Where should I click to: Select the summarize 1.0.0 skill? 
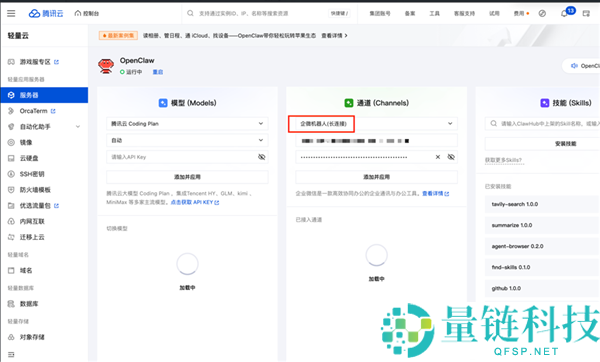coord(543,225)
